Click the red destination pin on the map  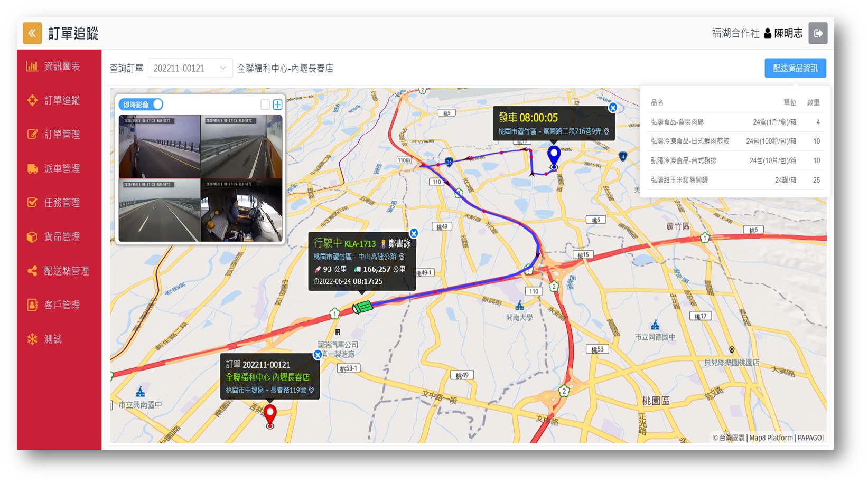[x=270, y=416]
